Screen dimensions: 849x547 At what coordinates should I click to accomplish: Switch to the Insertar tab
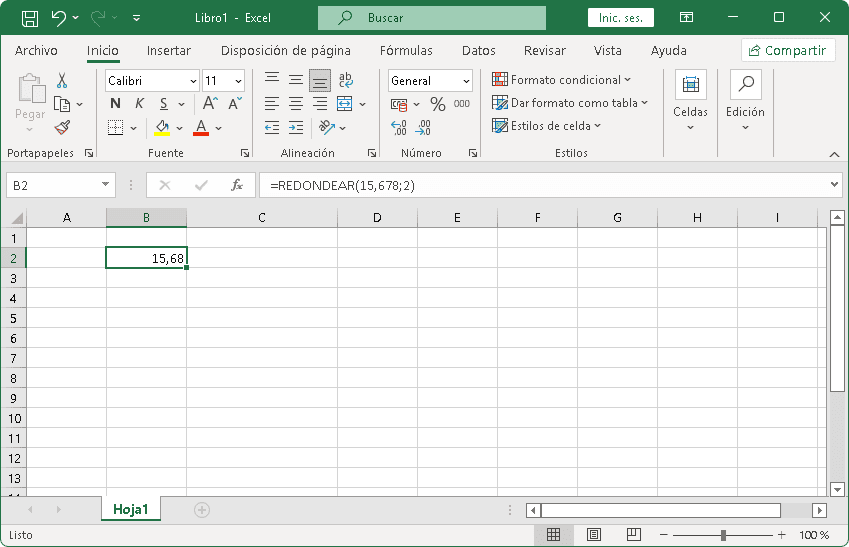tap(169, 51)
